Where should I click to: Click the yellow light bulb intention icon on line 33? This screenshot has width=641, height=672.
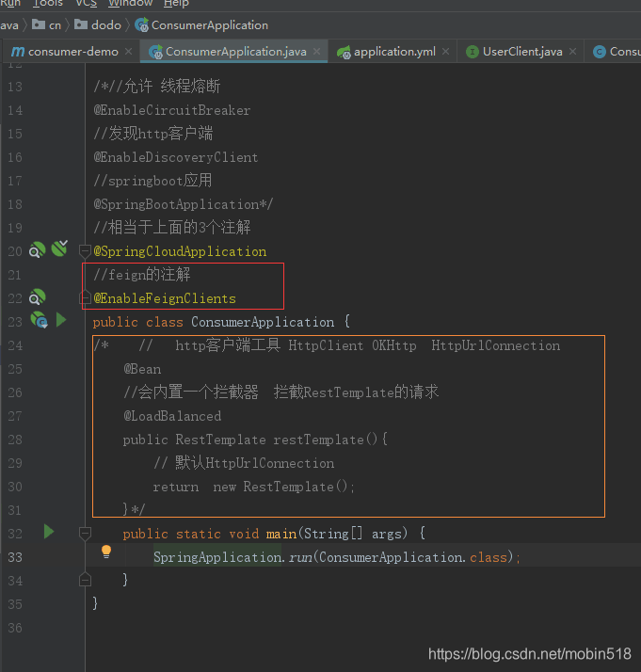coord(106,552)
